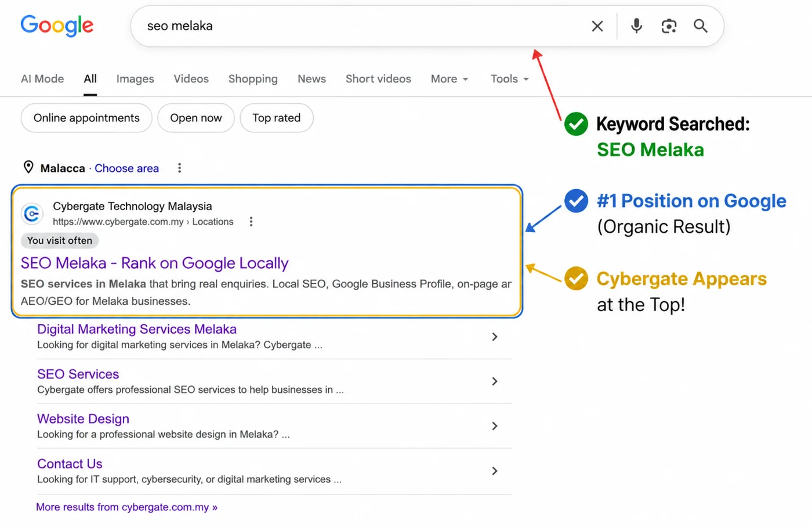The image size is (812, 527).
Task: Open the Website Design sitelink
Action: [83, 419]
